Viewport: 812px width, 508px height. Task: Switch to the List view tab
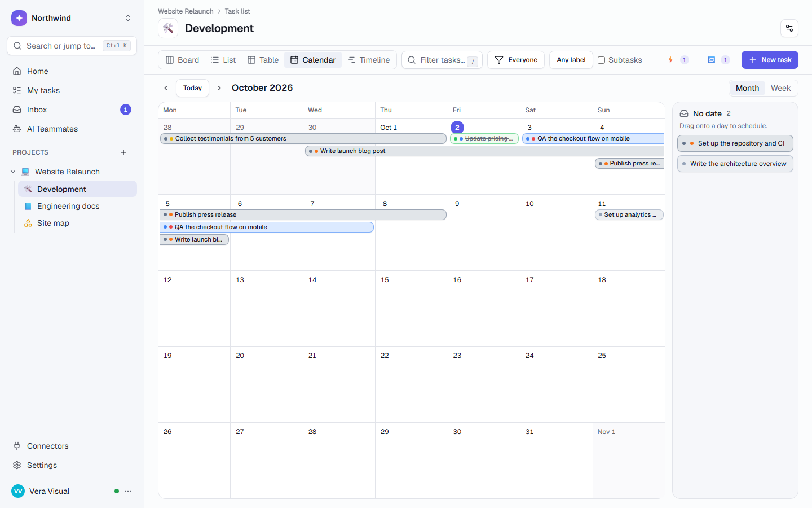[223, 60]
